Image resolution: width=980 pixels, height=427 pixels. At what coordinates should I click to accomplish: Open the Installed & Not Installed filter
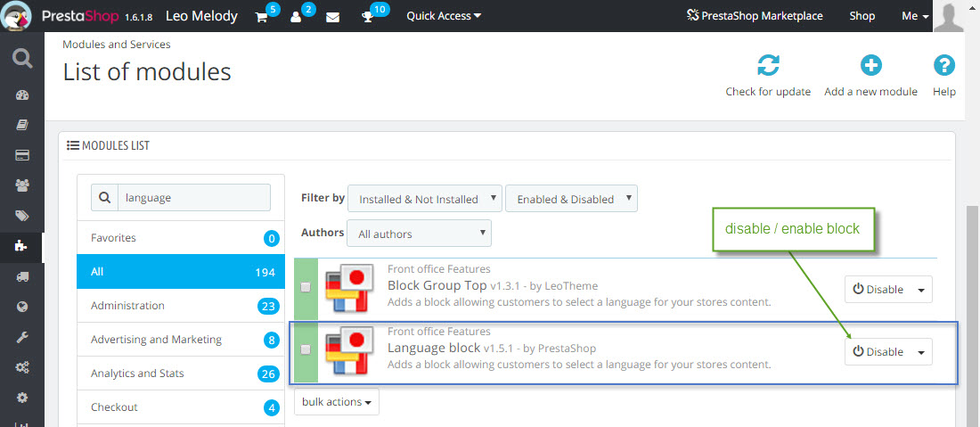coord(425,199)
